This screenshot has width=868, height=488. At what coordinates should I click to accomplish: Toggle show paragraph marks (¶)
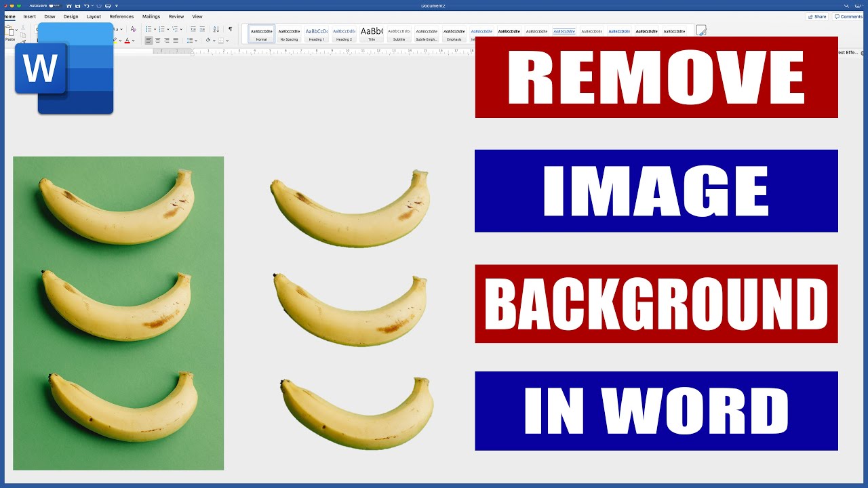coord(230,29)
